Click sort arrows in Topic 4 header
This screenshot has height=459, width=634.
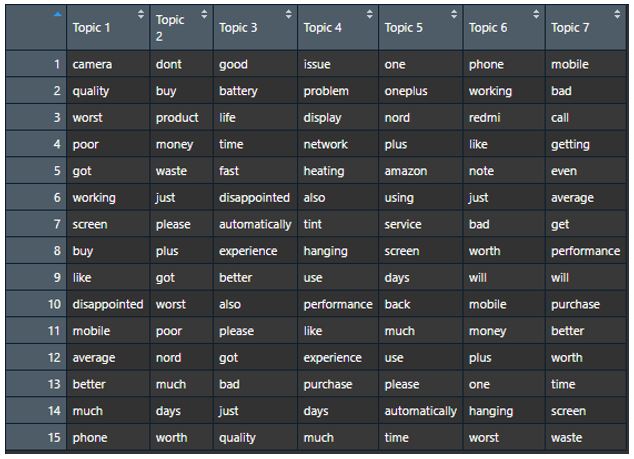tap(370, 14)
